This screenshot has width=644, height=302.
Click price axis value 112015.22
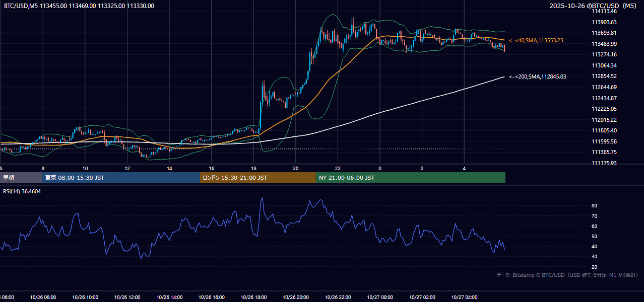tap(604, 120)
